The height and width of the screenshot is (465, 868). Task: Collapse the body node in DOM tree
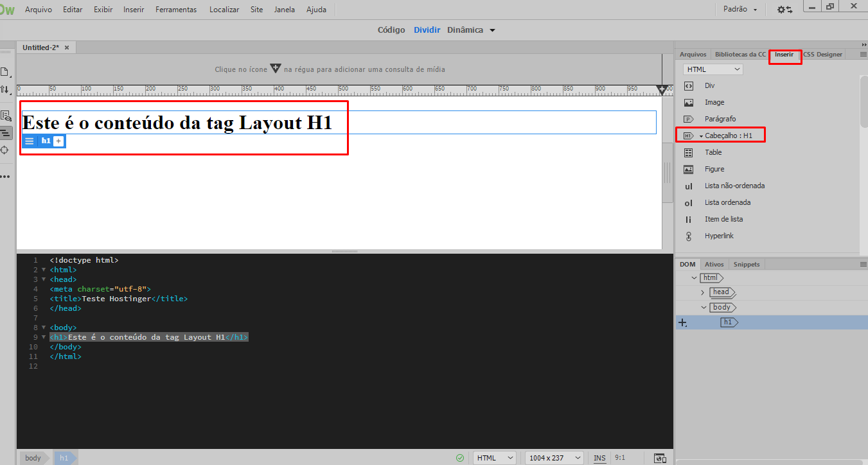coord(704,308)
